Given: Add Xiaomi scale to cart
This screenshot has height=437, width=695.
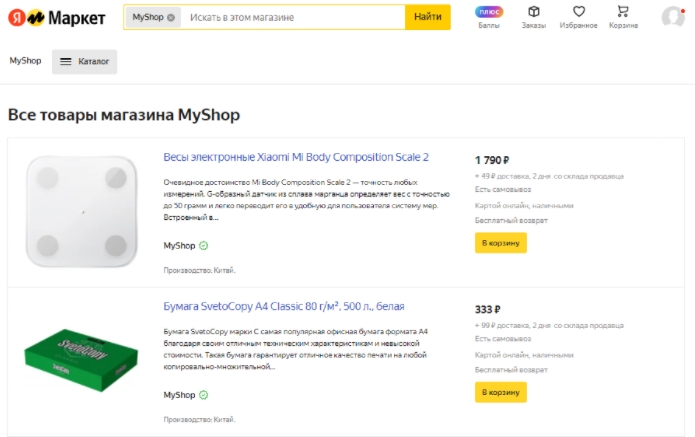Looking at the screenshot, I should (x=501, y=243).
